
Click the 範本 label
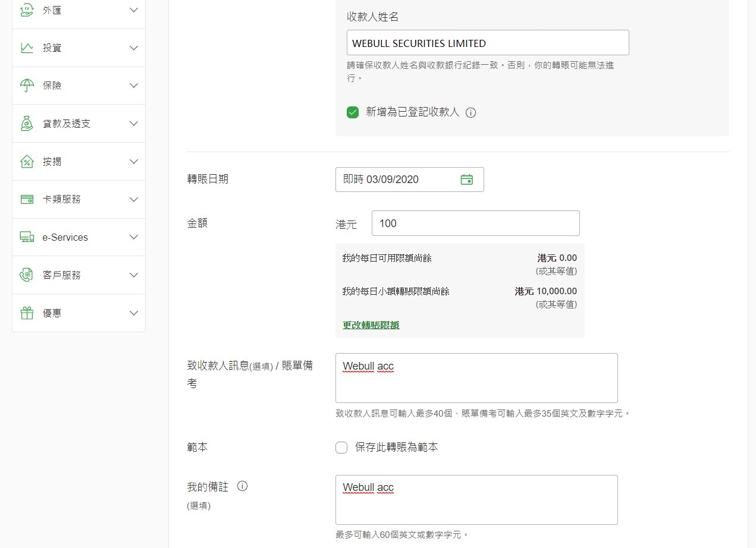[x=197, y=448]
